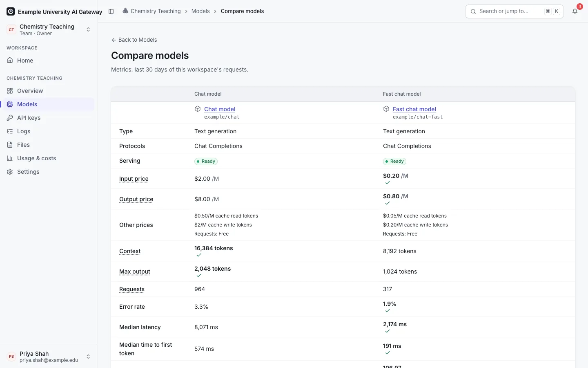
Task: Click the Usage & costs chart icon
Action: pyautogui.click(x=10, y=158)
